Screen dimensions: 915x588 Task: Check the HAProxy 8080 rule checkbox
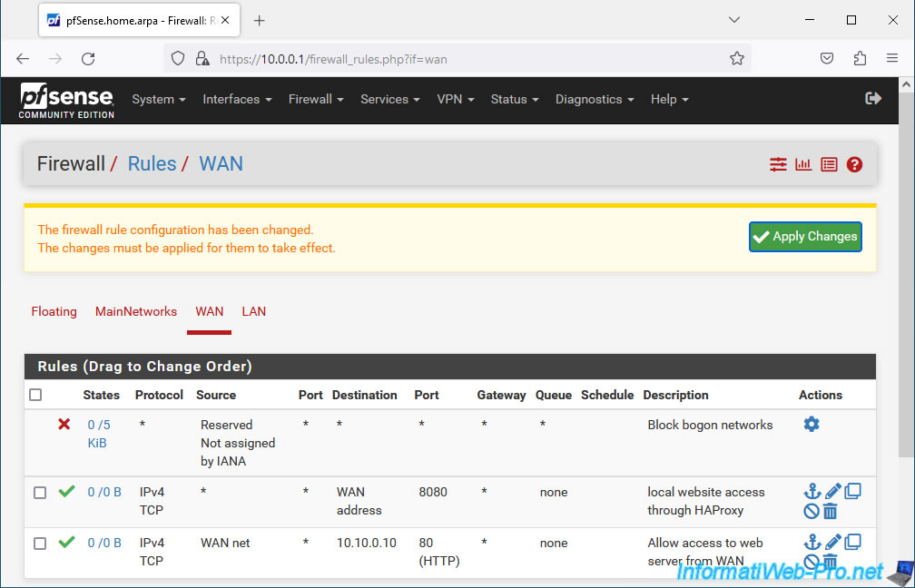coord(40,493)
